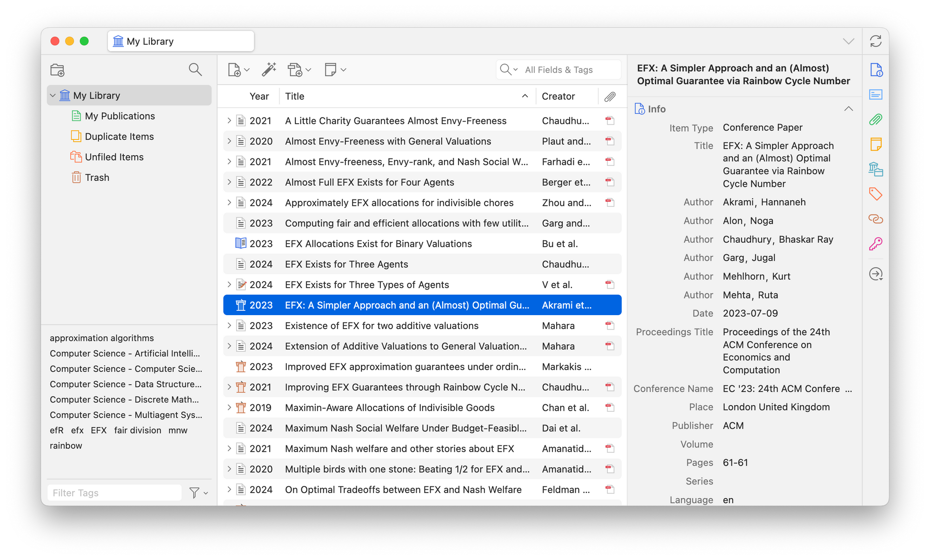Image resolution: width=930 pixels, height=560 pixels.
Task: Expand A Little Charity Guarantees row
Action: click(x=229, y=121)
